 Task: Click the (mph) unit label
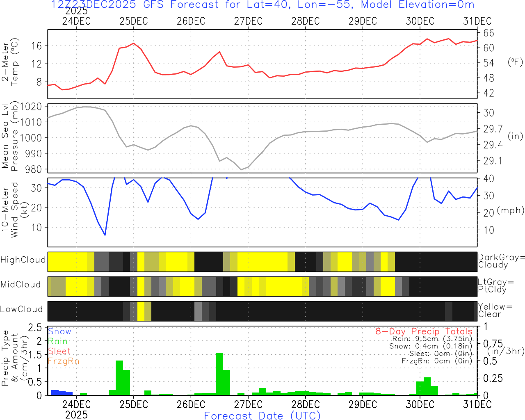(x=510, y=210)
